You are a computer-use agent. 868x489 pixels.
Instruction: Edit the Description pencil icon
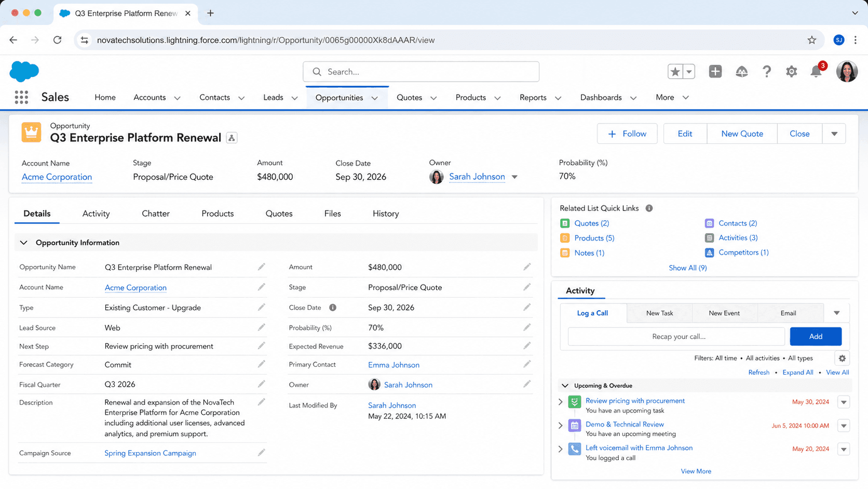[x=262, y=402]
